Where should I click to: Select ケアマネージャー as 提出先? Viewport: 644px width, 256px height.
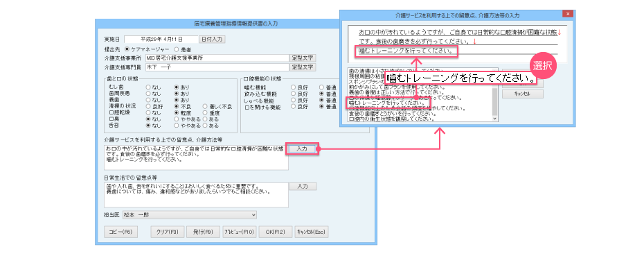point(127,49)
